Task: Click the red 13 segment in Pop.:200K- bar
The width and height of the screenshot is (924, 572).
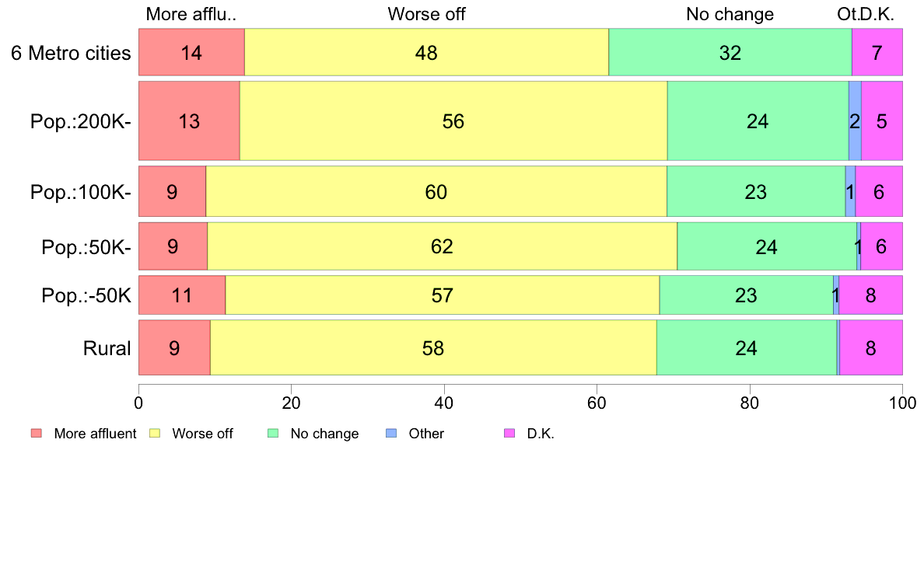Action: [x=189, y=121]
